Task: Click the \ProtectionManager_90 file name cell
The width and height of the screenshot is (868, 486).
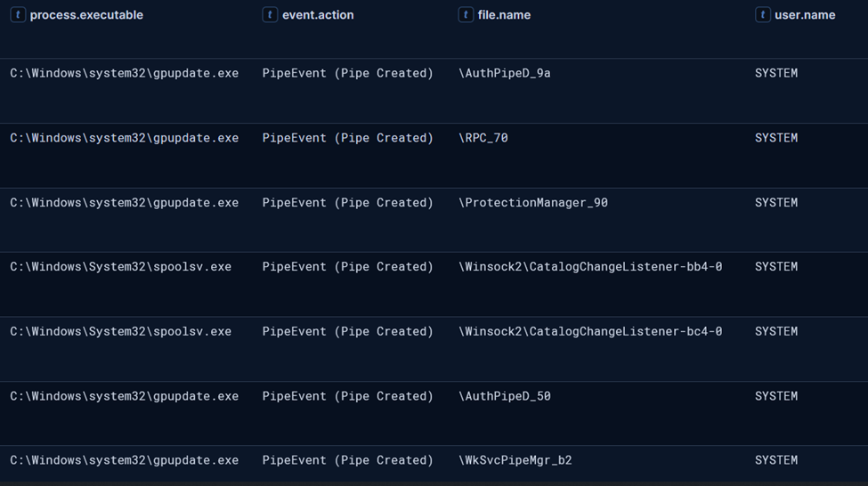Action: [533, 203]
